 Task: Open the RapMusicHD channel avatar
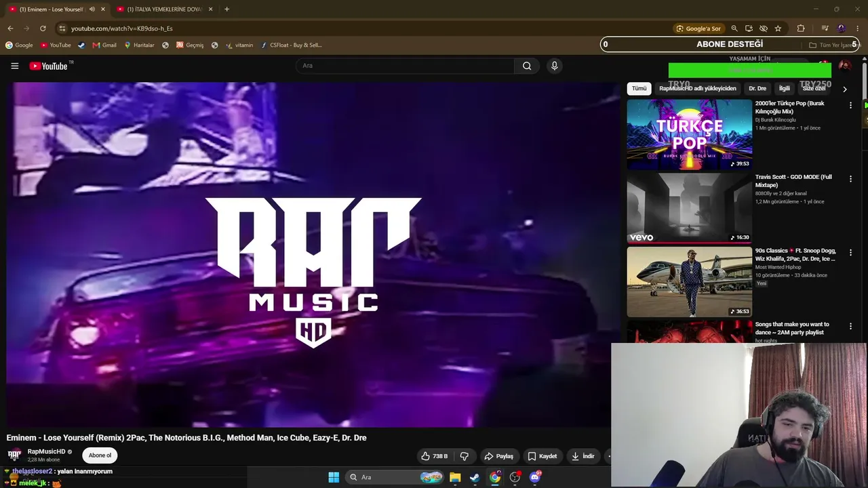[14, 455]
